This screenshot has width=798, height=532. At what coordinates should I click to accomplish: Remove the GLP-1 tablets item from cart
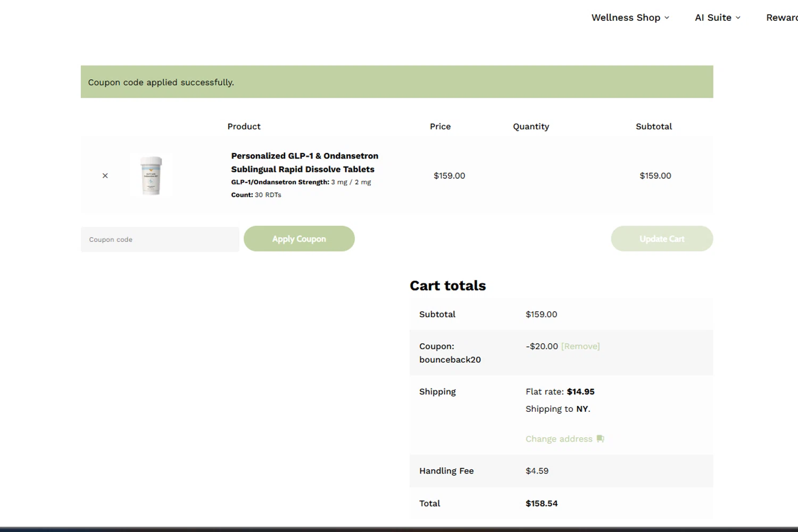click(105, 176)
